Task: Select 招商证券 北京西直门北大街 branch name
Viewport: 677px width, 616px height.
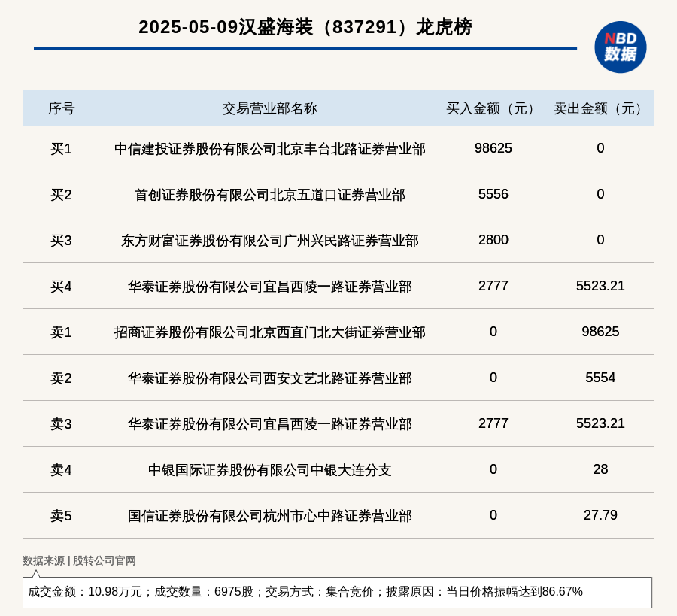Action: [x=270, y=332]
